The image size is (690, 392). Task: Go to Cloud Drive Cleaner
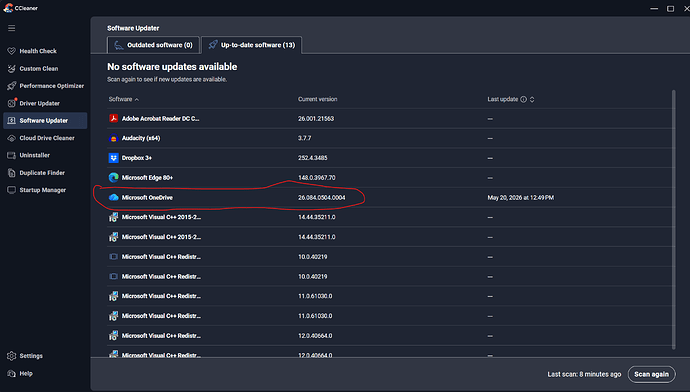45,138
